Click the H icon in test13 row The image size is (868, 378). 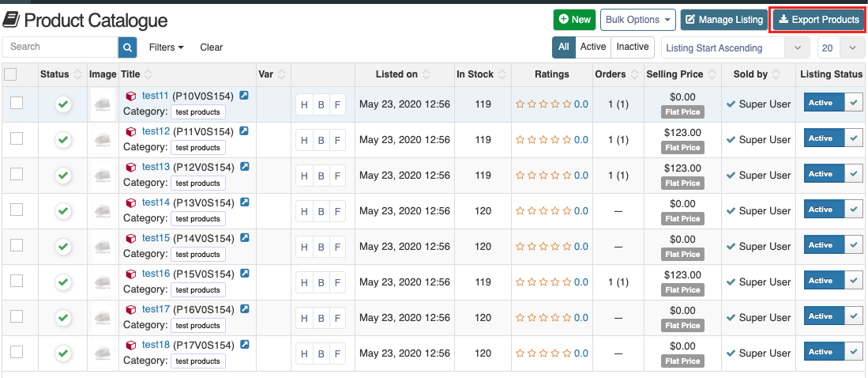[x=304, y=176]
